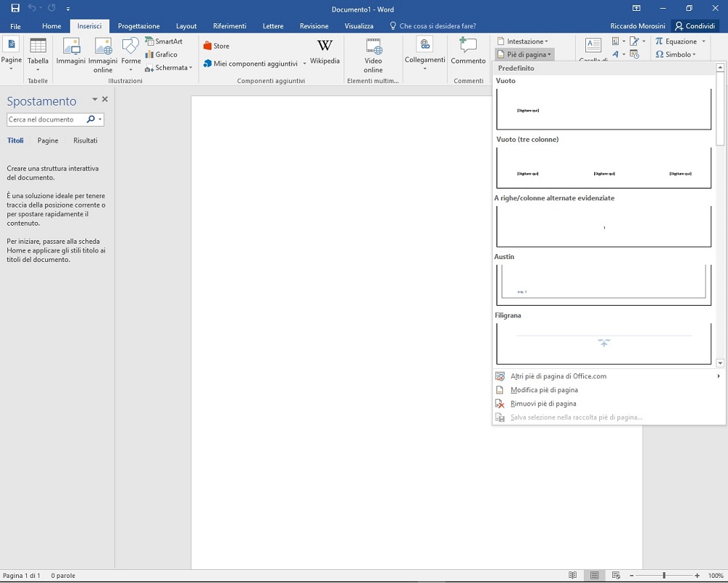The width and height of the screenshot is (728, 583).
Task: Open the Pagine menu in the ribbon
Action: (x=11, y=55)
